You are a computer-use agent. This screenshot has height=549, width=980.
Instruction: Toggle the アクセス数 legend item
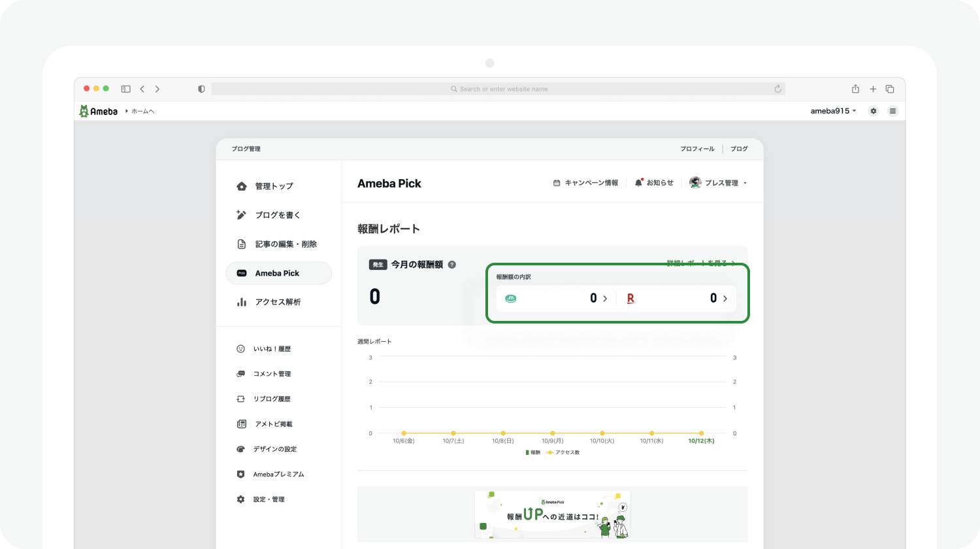563,452
